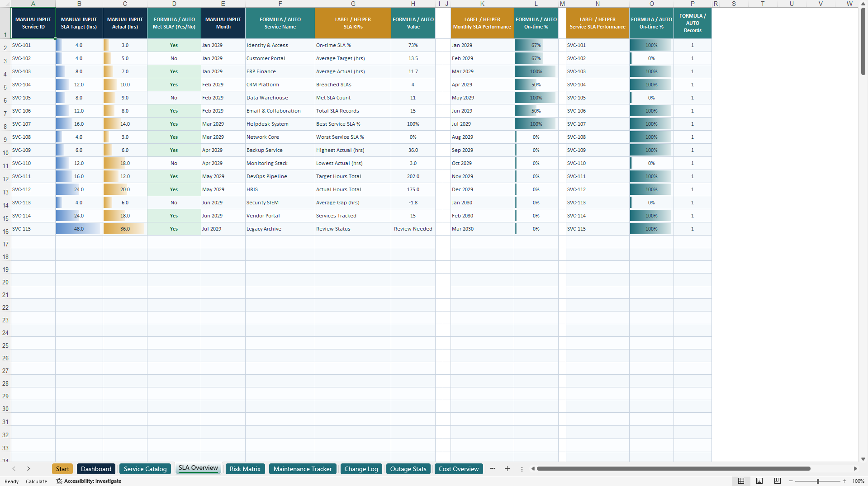Open the Cost Overview sheet tab
This screenshot has height=486, width=868.
[x=459, y=469]
